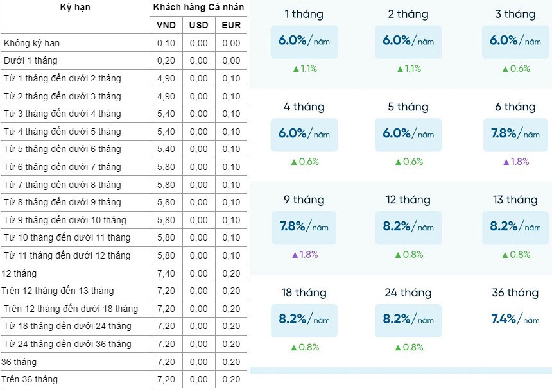Image resolution: width=552 pixels, height=392 pixels.
Task: Select the "Trên 36 tháng" row label
Action: click(30, 379)
